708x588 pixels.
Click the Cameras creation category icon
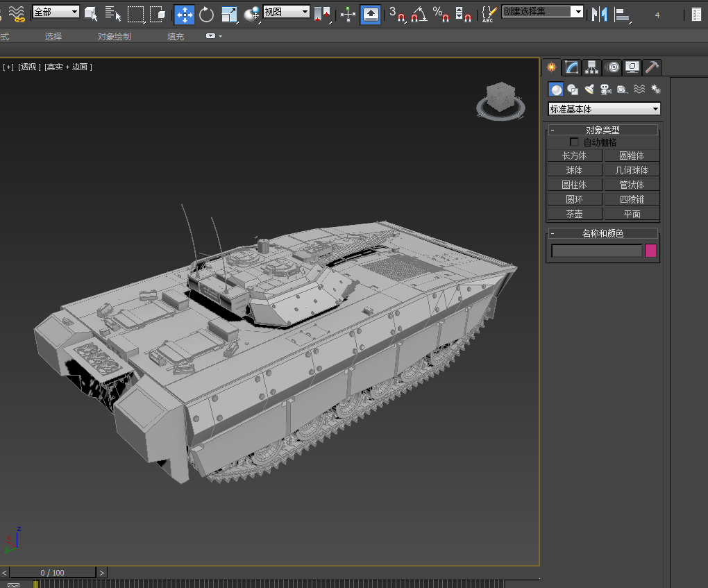pyautogui.click(x=605, y=89)
